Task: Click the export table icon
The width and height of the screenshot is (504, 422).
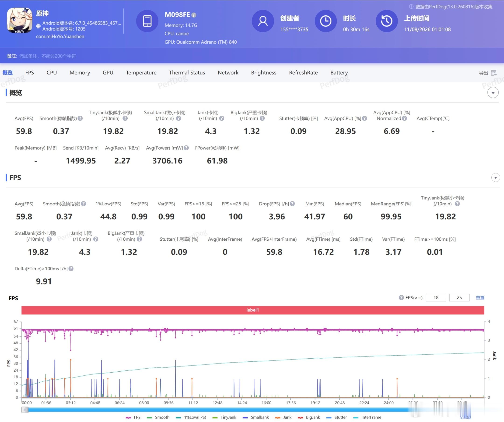Action: pos(494,73)
